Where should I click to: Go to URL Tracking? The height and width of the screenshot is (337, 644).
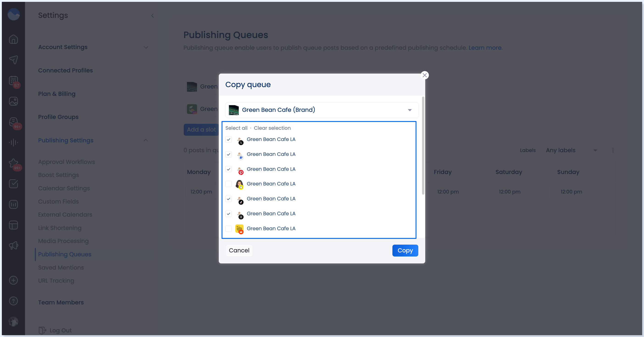click(x=56, y=281)
